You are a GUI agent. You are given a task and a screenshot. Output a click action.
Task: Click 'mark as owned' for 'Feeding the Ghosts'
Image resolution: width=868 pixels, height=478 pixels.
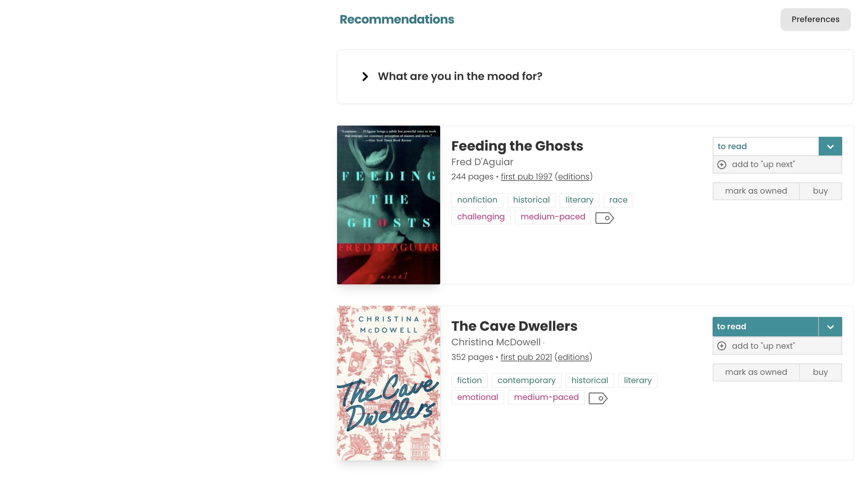(756, 191)
